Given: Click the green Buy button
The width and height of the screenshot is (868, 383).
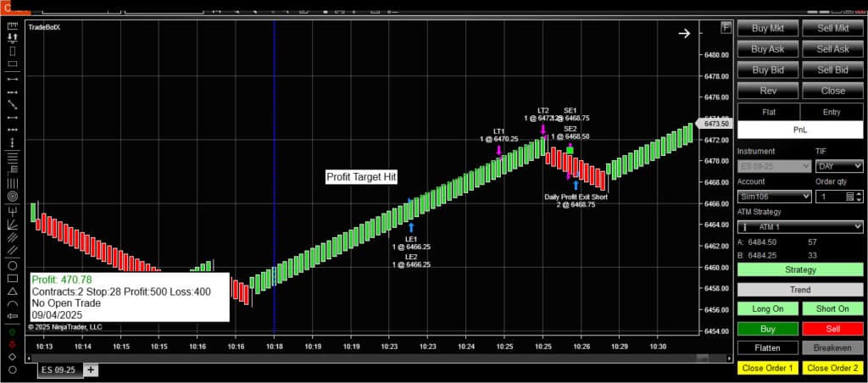Looking at the screenshot, I should point(768,329).
